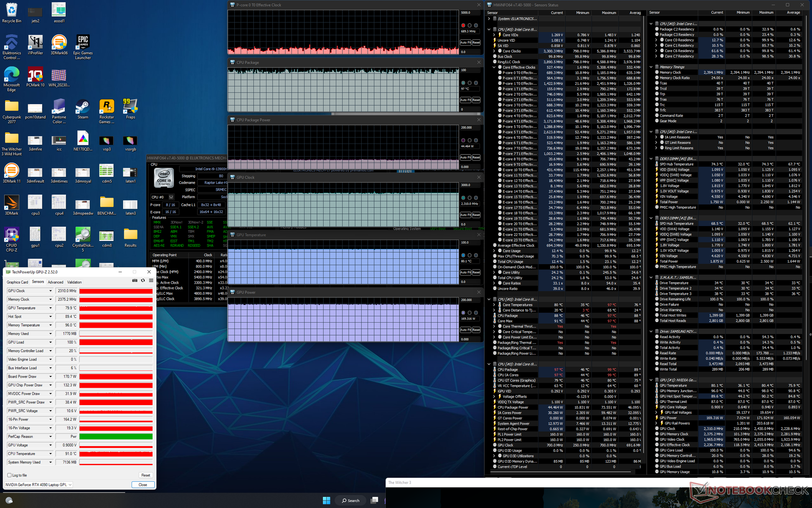Image resolution: width=812 pixels, height=508 pixels.
Task: Open Task View on the taskbar
Action: point(374,500)
